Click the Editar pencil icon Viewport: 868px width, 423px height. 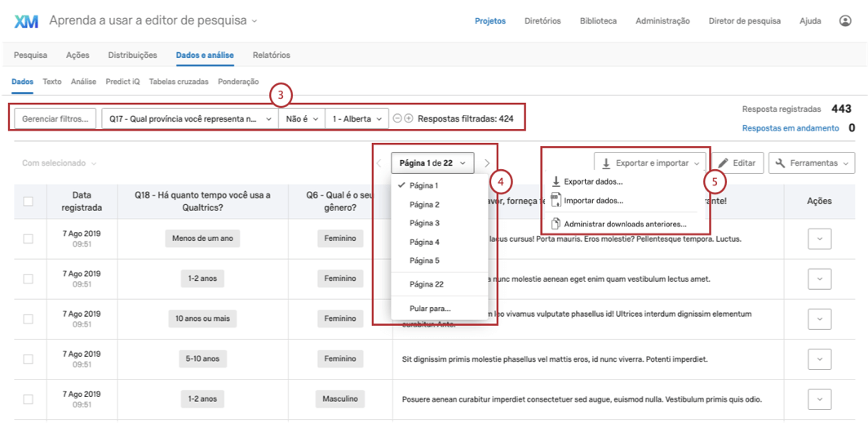pos(723,163)
